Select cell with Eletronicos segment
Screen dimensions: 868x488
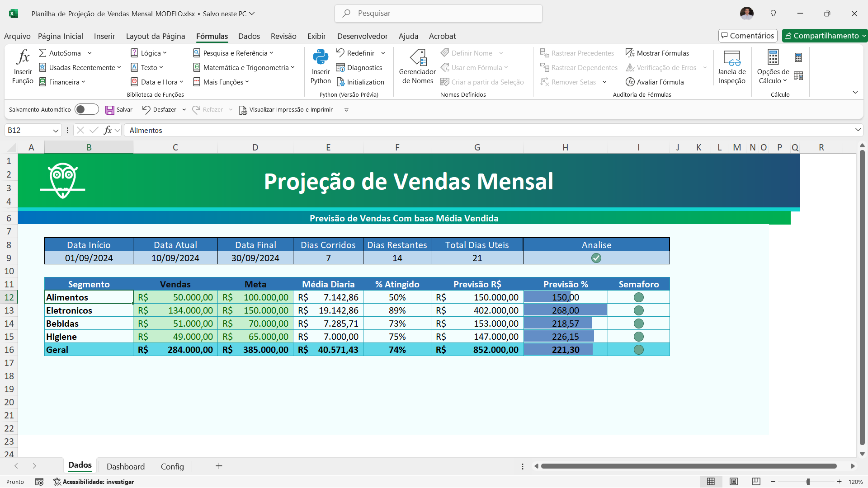(x=89, y=310)
